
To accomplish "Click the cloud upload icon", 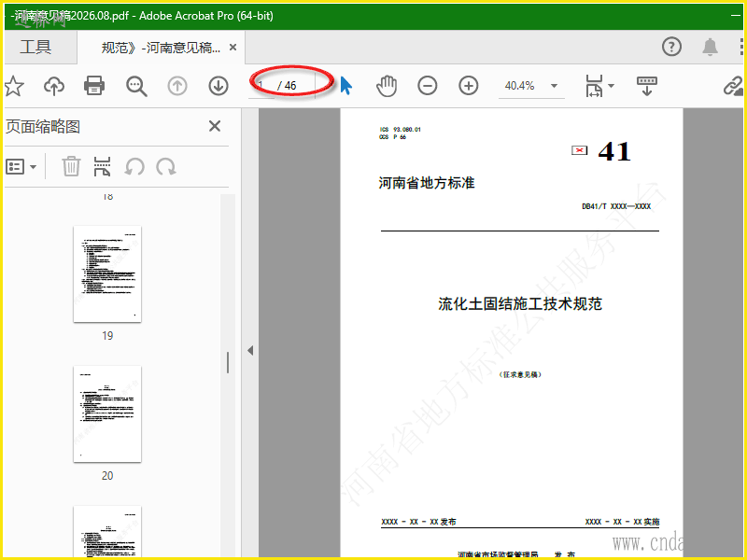I will [54, 86].
